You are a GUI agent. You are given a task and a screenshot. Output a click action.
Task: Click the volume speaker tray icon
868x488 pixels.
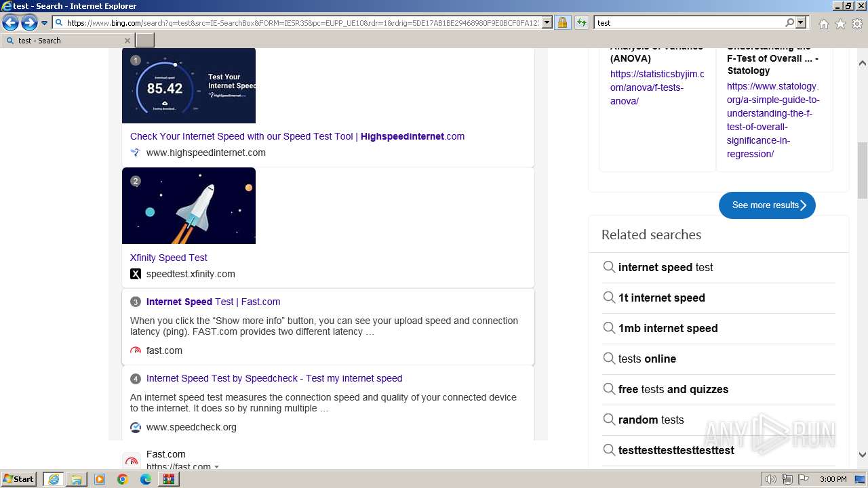click(771, 479)
